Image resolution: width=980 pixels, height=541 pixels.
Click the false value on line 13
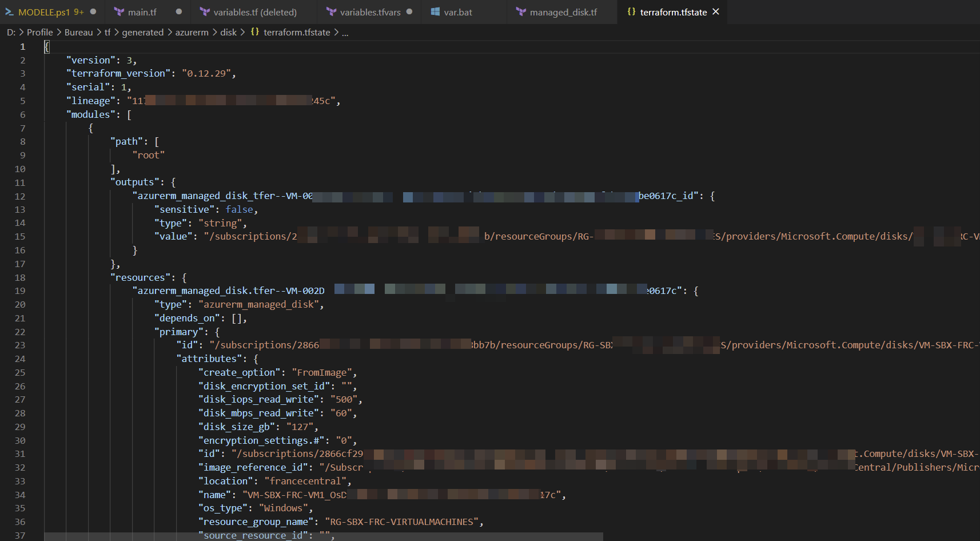(239, 210)
